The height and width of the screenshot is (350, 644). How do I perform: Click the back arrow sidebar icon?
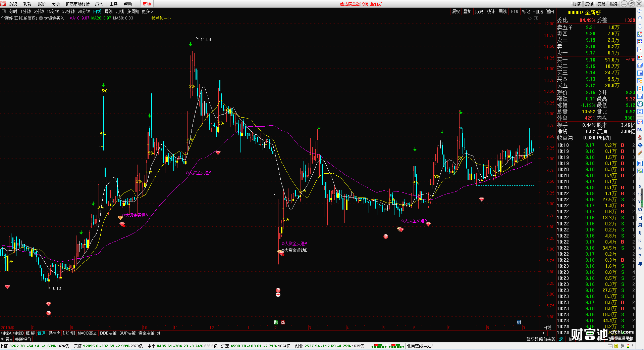640,11
